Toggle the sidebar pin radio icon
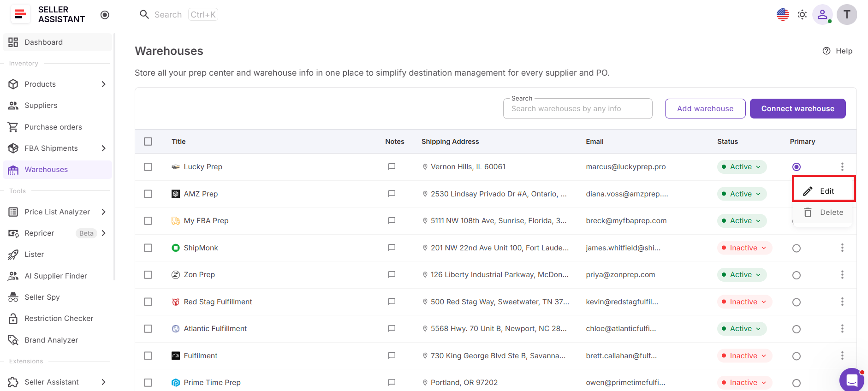The width and height of the screenshot is (868, 391). [105, 15]
